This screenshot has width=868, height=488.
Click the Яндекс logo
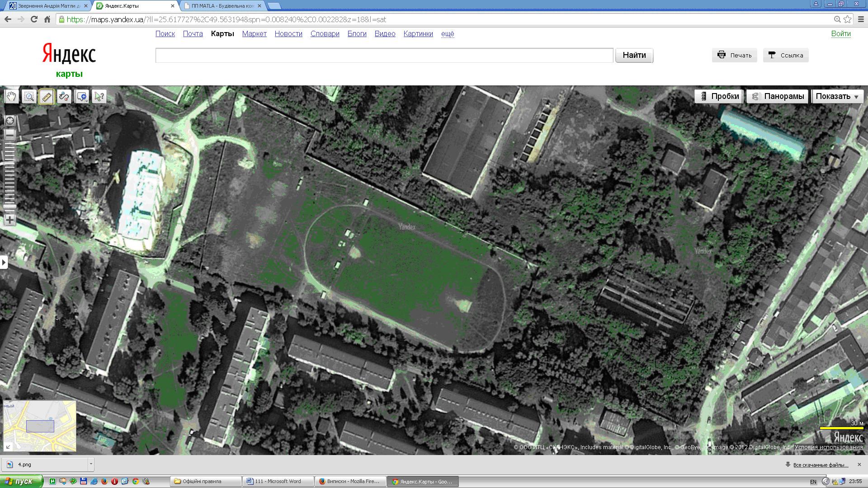(x=69, y=54)
